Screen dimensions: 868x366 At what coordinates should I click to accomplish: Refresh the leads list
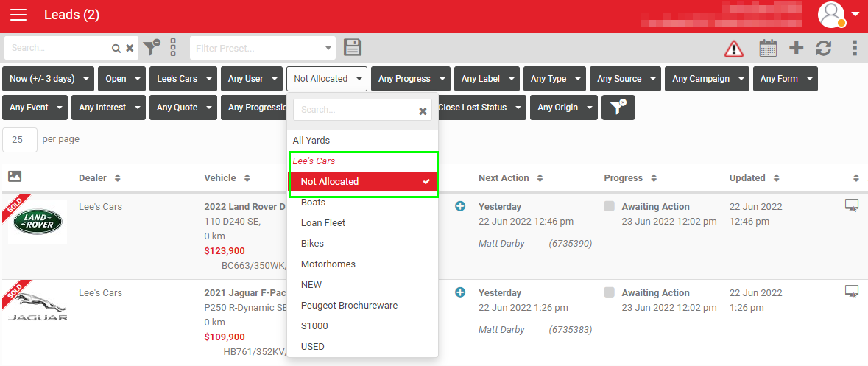(x=823, y=48)
